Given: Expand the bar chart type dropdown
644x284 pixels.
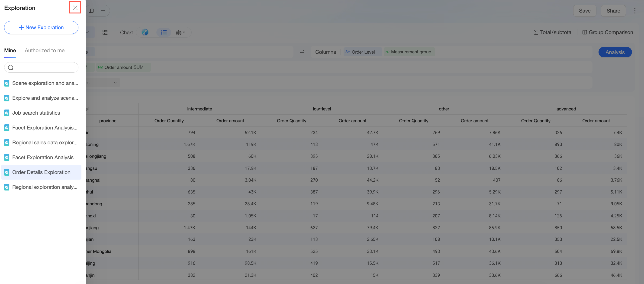Looking at the screenshot, I should [180, 32].
